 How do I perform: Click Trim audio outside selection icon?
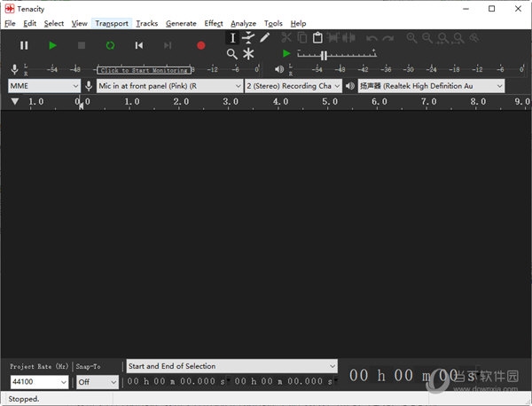tap(333, 37)
